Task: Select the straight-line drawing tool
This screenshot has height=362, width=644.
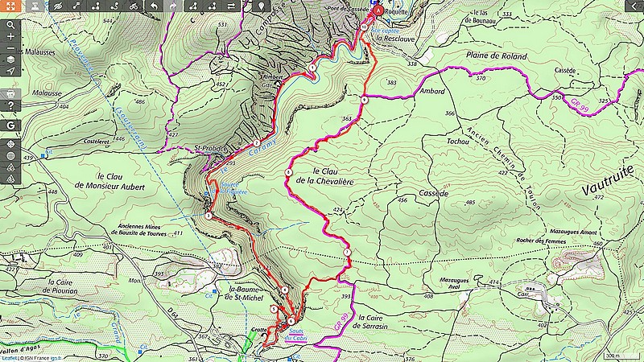Action: tap(76, 6)
